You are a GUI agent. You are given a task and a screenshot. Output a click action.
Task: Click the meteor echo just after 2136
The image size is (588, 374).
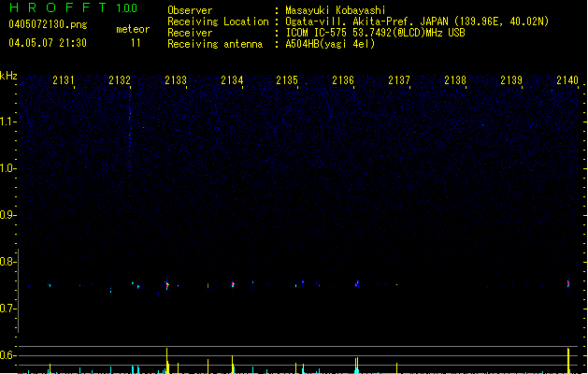356,283
